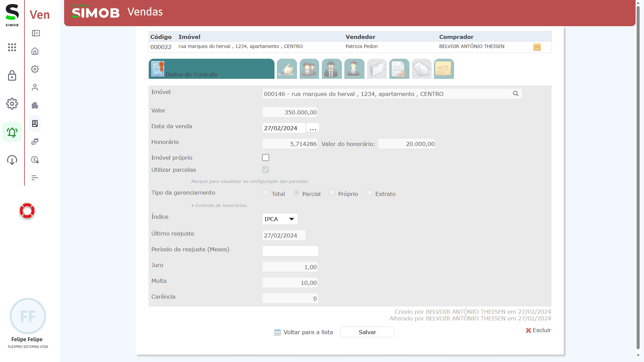Toggle the Imóvel próprio checkbox
Viewport: 644px width, 362px height.
click(x=265, y=158)
